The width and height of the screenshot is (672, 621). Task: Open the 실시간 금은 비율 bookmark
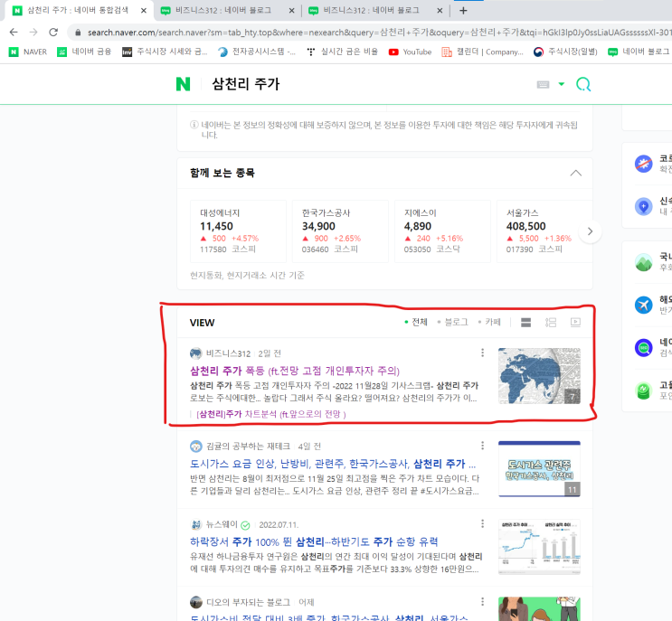coord(343,52)
